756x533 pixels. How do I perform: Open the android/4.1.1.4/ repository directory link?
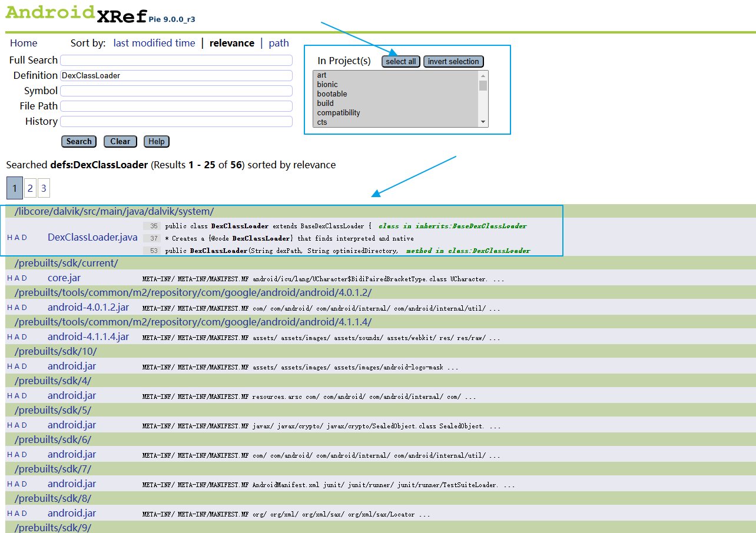[193, 322]
